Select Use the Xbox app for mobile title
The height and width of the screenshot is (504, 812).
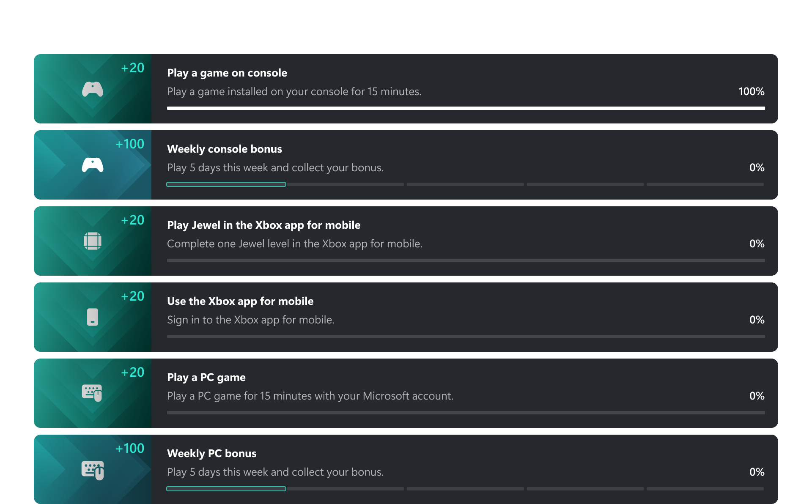tap(240, 301)
